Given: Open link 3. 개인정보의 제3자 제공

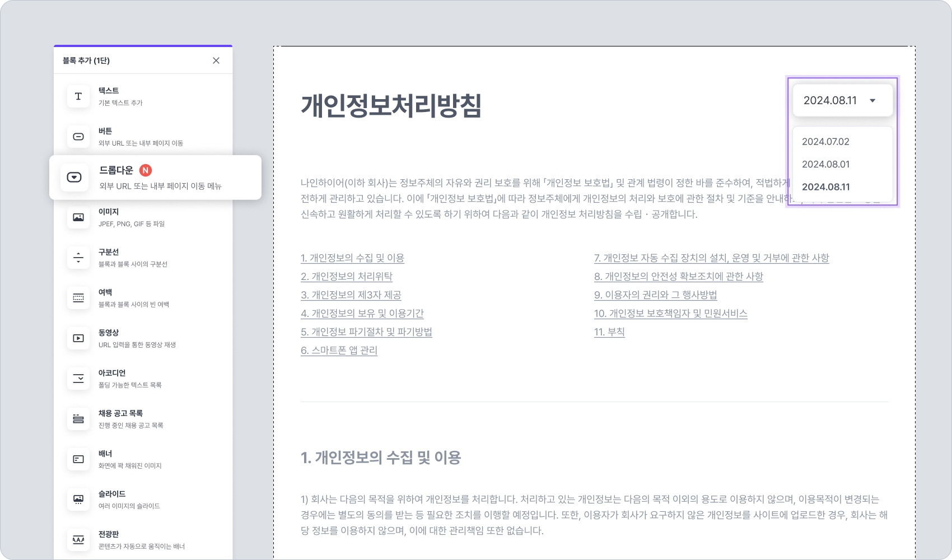Looking at the screenshot, I should [x=351, y=295].
